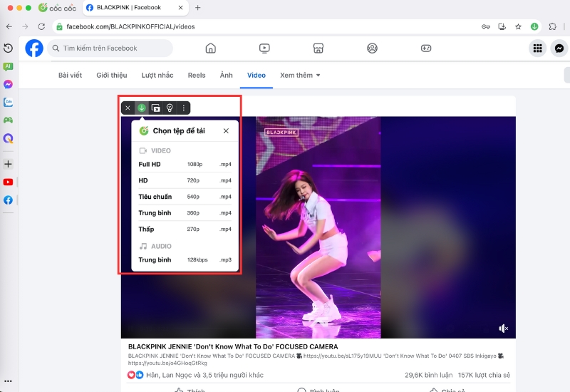The height and width of the screenshot is (392, 570).
Task: Click the browser back arrow
Action: pyautogui.click(x=9, y=26)
